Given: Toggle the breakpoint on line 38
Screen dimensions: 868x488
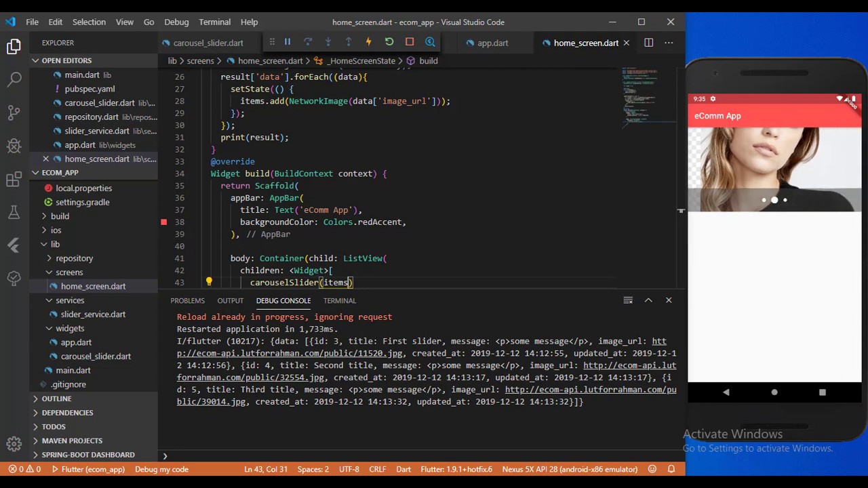Looking at the screenshot, I should (163, 222).
